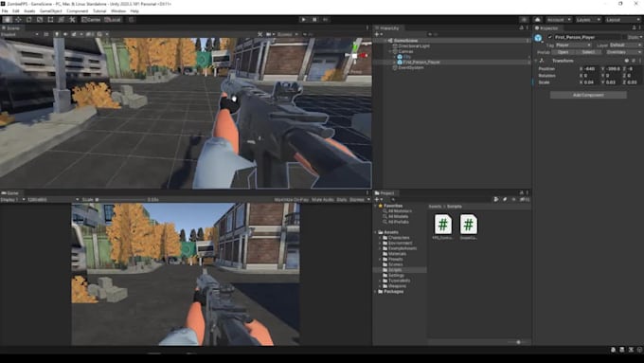The height and width of the screenshot is (363, 644).
Task: Click the scene camera settings icon
Action: [269, 34]
